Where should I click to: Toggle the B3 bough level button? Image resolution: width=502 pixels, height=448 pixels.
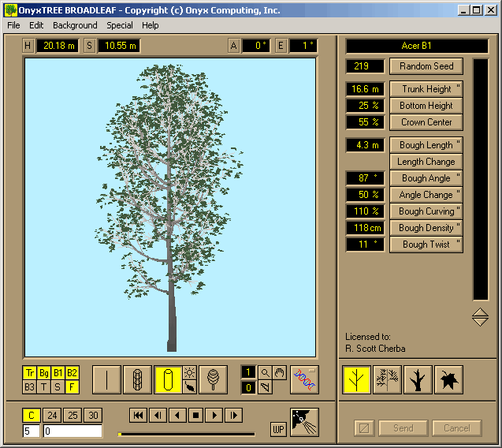pyautogui.click(x=30, y=386)
